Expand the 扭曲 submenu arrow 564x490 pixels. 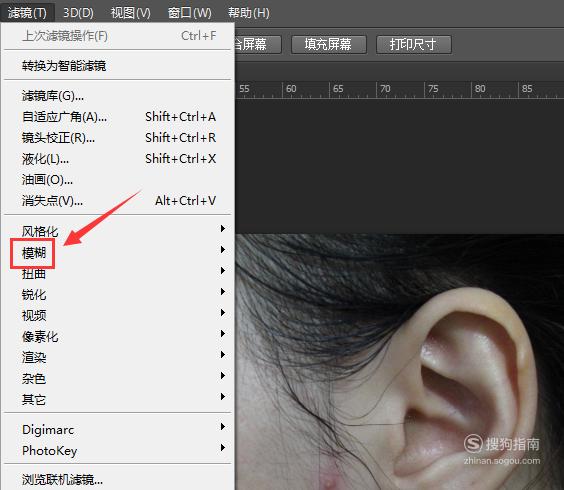tap(223, 271)
